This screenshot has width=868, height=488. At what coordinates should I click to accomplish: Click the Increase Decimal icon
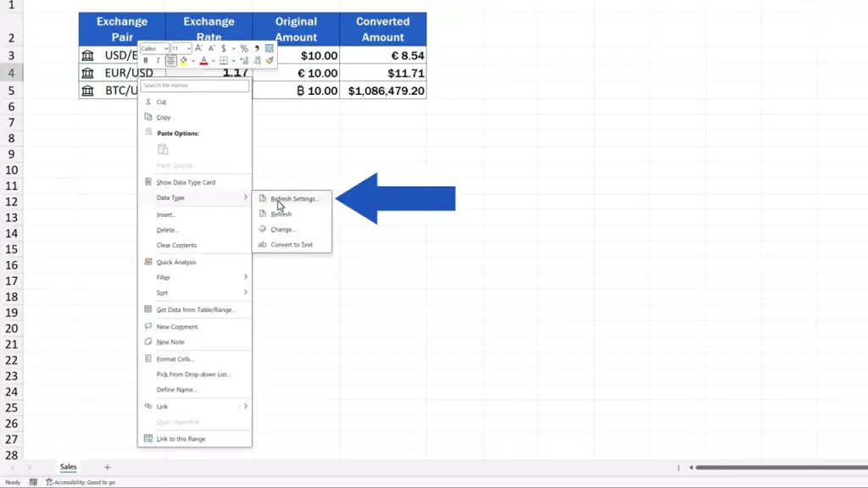coord(244,61)
